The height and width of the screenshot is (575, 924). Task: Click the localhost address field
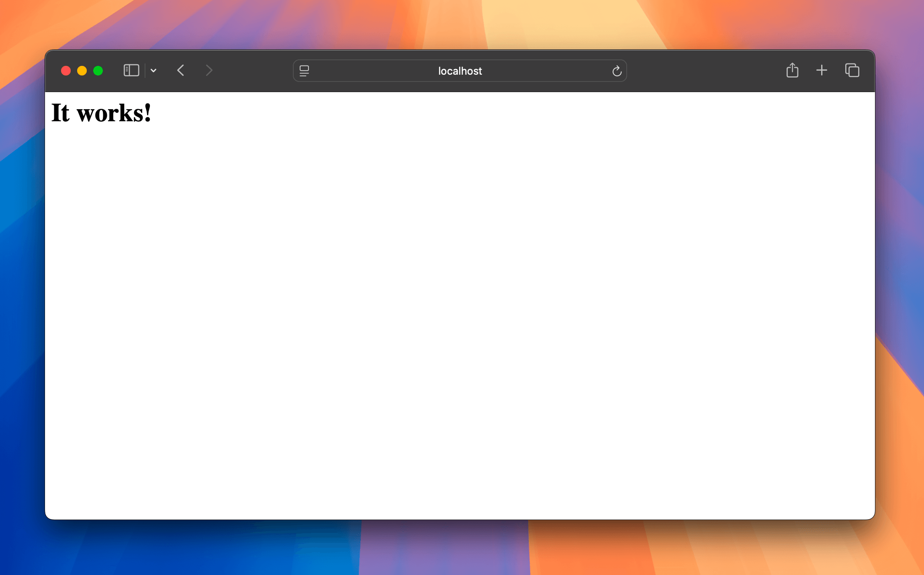click(460, 71)
